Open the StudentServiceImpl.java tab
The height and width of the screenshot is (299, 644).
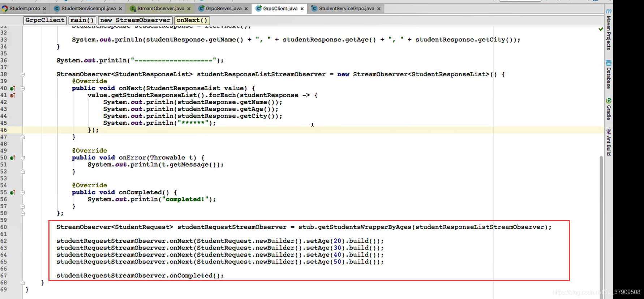pyautogui.click(x=89, y=8)
